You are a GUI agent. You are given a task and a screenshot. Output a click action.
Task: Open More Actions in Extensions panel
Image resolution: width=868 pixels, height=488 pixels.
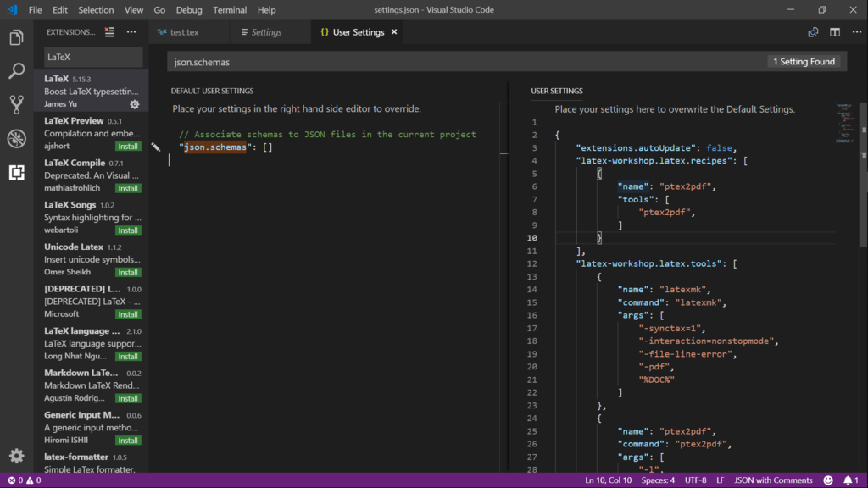131,32
